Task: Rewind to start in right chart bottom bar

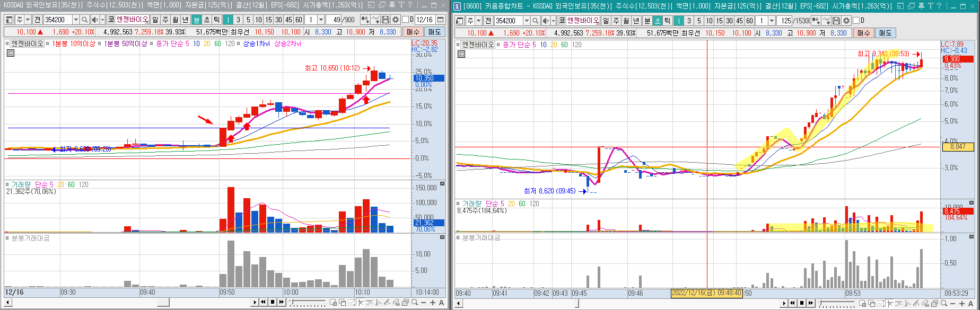Action: (793, 303)
